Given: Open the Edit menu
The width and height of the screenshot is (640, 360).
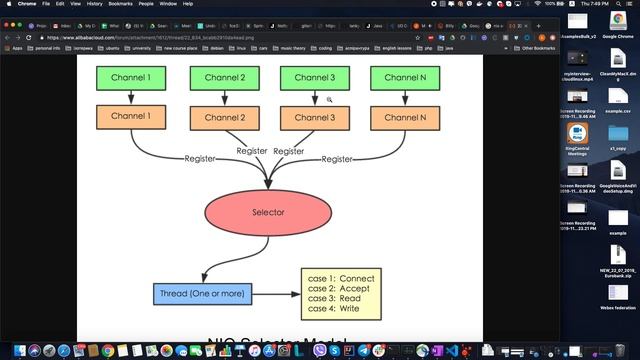Looking at the screenshot, I should tap(60, 4).
